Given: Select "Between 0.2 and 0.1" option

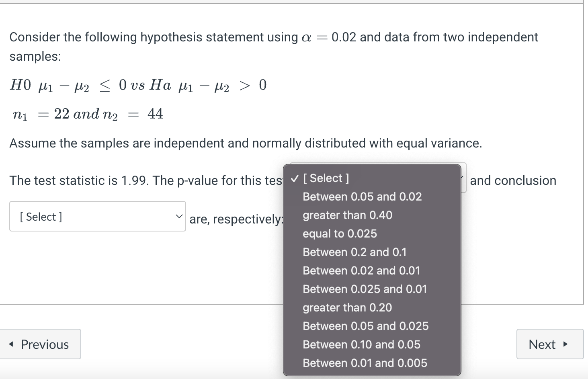Looking at the screenshot, I should pyautogui.click(x=354, y=252).
